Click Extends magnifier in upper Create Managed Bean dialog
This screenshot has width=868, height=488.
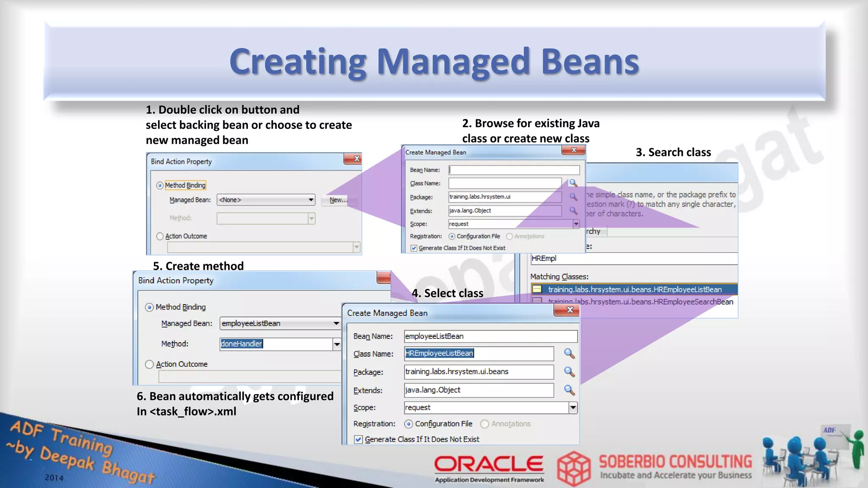tap(573, 211)
